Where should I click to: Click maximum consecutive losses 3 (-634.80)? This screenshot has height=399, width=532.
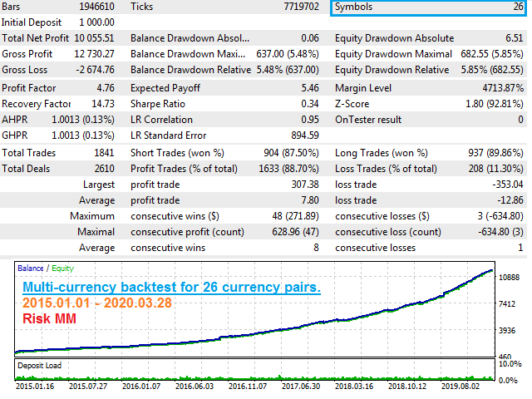point(500,216)
